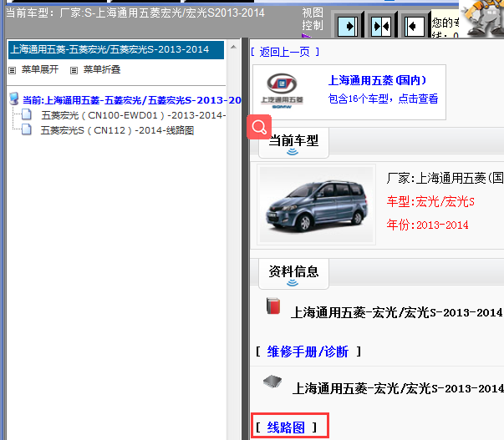Click wiring title 上海通用五菱-宏光/宏光S-2013-2014 beside the gray module icon
Image resolution: width=504 pixels, height=440 pixels.
398,388
